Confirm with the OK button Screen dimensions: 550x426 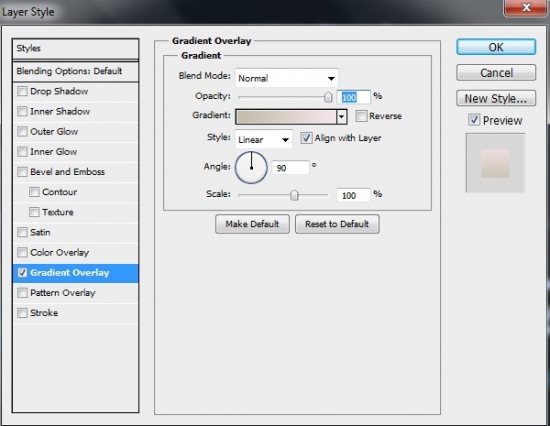pos(496,47)
